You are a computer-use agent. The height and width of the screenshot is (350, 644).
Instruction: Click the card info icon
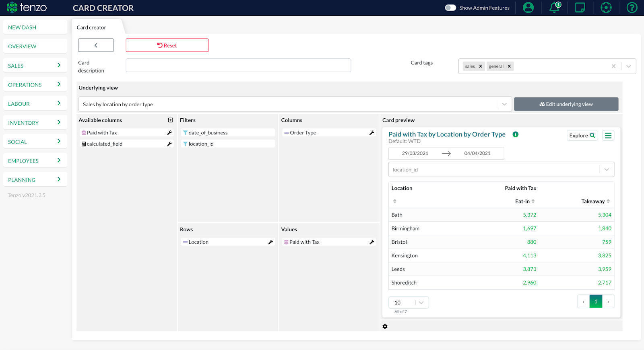[515, 134]
